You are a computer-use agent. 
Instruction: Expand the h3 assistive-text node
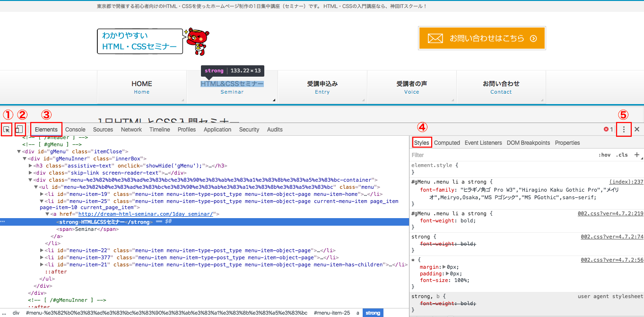[x=30, y=166]
